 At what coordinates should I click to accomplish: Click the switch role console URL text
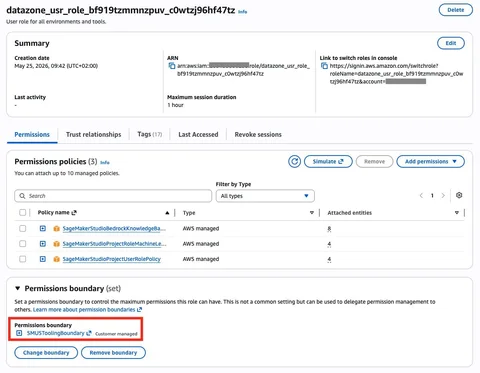396,74
